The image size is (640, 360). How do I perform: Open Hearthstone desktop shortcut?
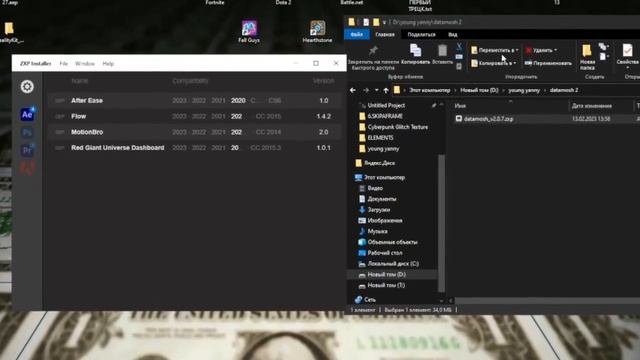tap(317, 31)
